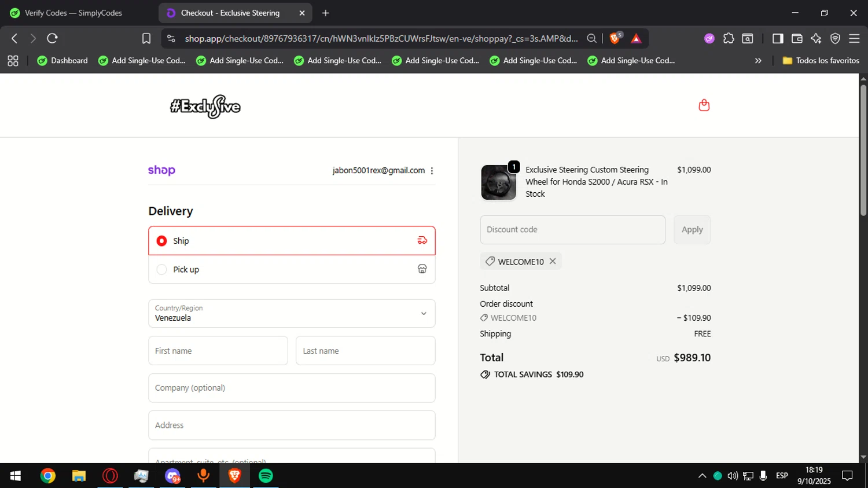Open Brave Shields lion icon

[615, 38]
